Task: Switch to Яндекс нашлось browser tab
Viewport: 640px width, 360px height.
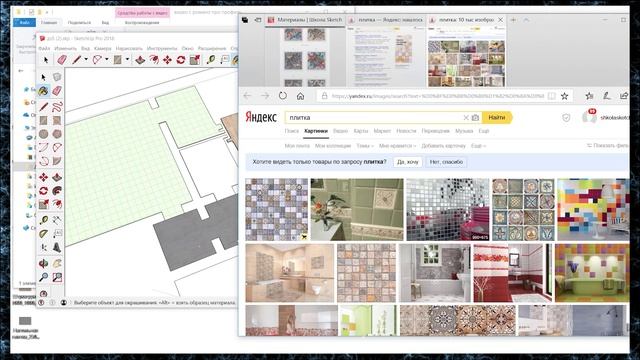Action: point(387,20)
